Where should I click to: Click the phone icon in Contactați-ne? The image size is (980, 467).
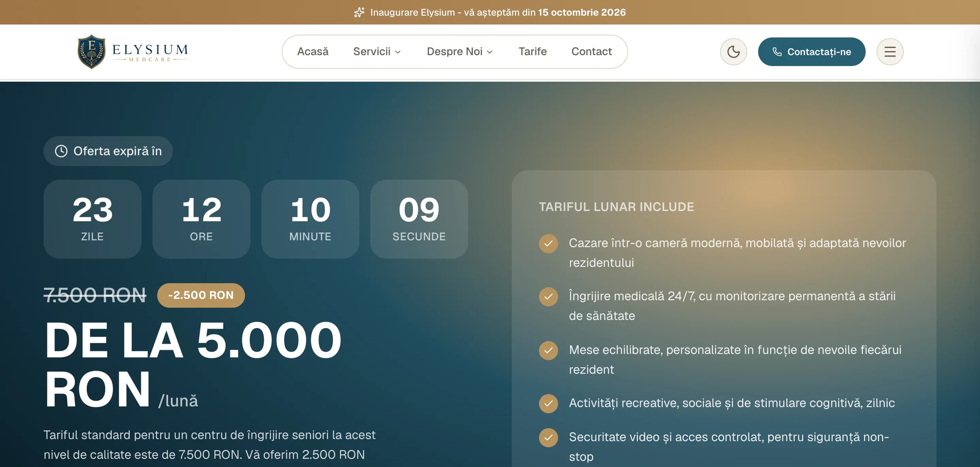[x=777, y=52]
